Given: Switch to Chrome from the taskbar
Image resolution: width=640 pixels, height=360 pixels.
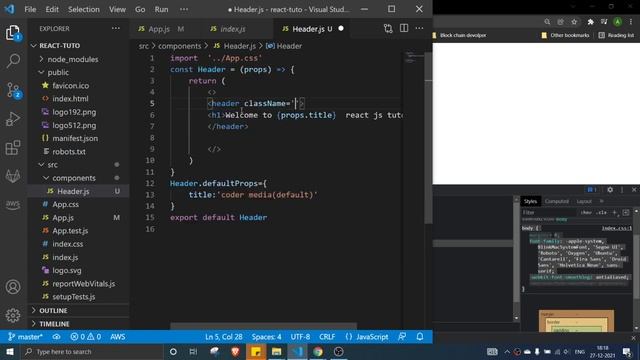Looking at the screenshot, I should 318,351.
